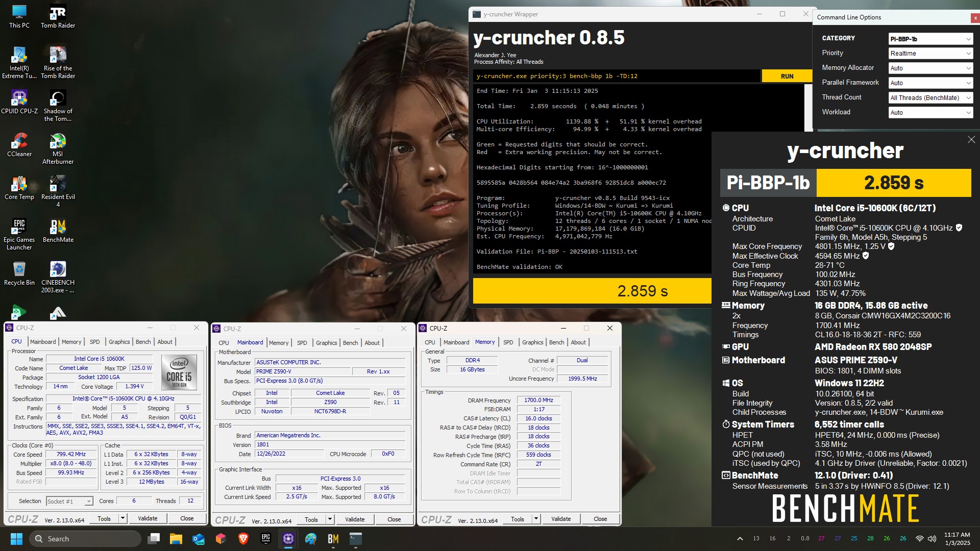This screenshot has width=980, height=551.
Task: Open the Priority dropdown set to Realtime
Action: coord(930,54)
